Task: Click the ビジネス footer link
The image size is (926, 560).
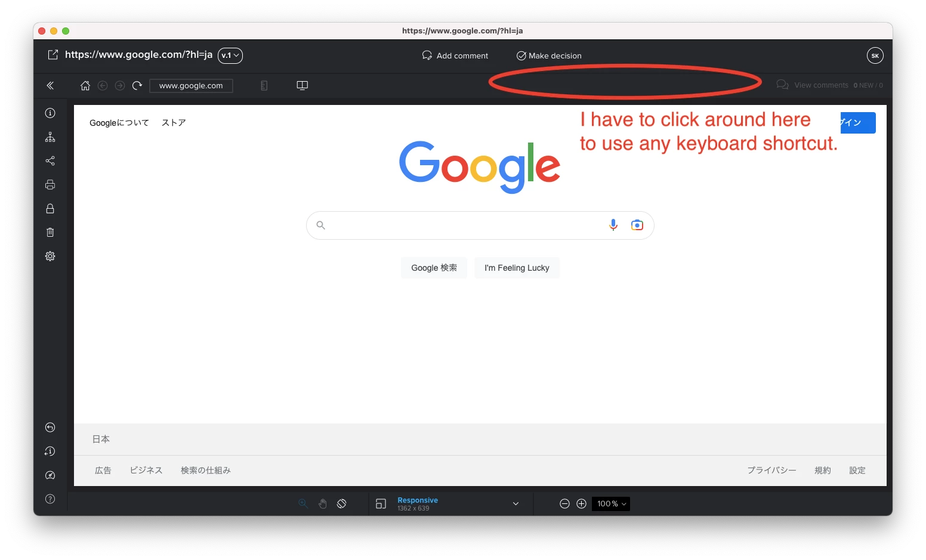Action: [146, 471]
